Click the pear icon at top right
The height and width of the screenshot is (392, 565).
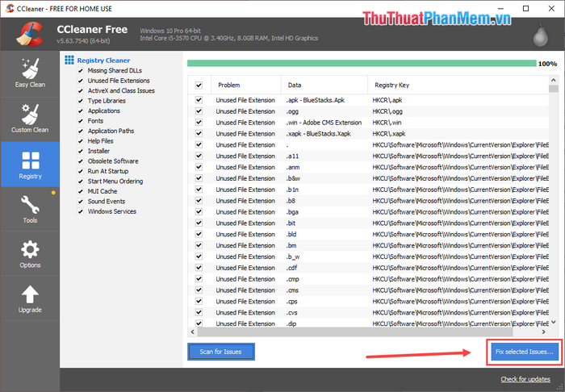[544, 35]
